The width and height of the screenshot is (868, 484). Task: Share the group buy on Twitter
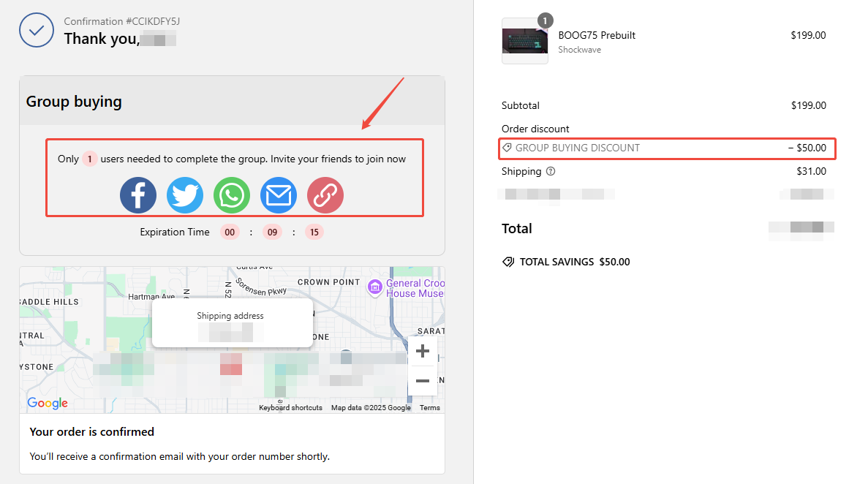pos(185,195)
